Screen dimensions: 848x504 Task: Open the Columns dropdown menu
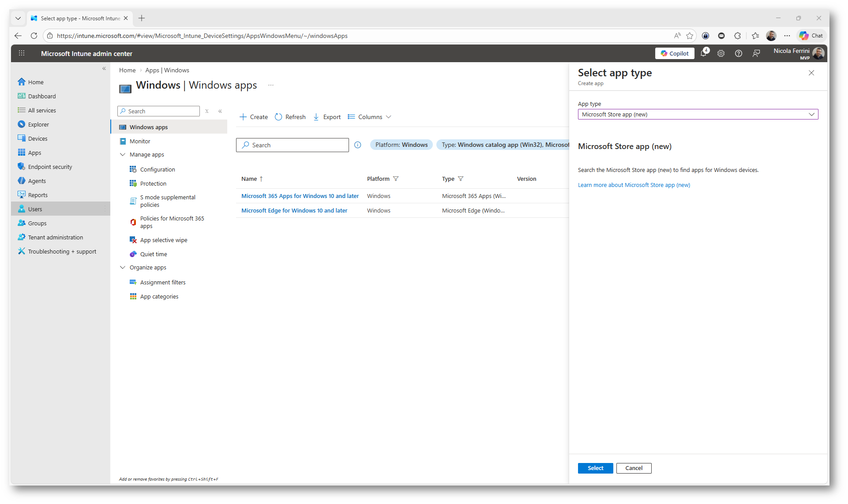click(x=370, y=117)
